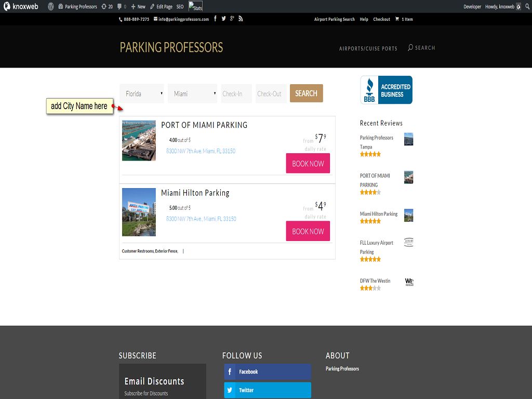
Task: Open Facebook icon in top bar
Action: coord(215,19)
